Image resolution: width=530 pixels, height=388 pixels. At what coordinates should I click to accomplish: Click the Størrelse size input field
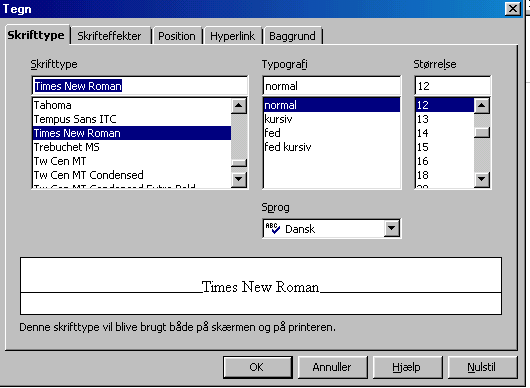coord(452,86)
